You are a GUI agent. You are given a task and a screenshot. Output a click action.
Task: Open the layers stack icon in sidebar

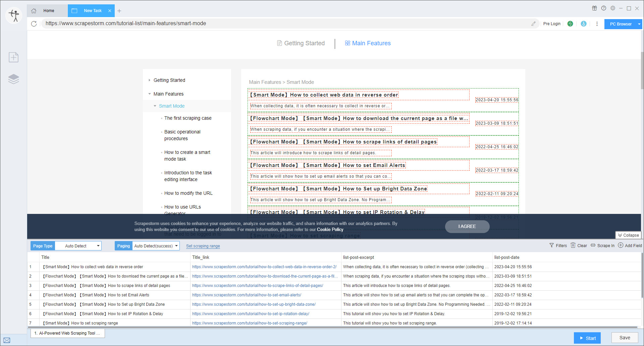(x=13, y=79)
